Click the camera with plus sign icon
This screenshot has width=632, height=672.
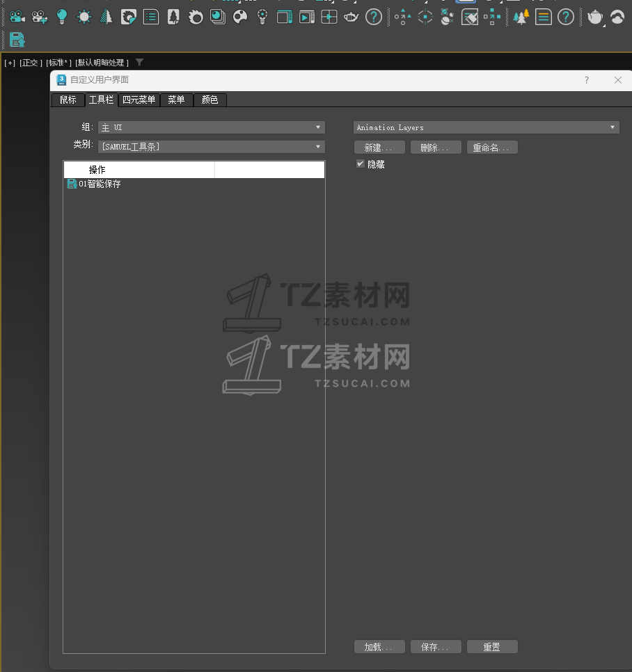click(x=40, y=17)
